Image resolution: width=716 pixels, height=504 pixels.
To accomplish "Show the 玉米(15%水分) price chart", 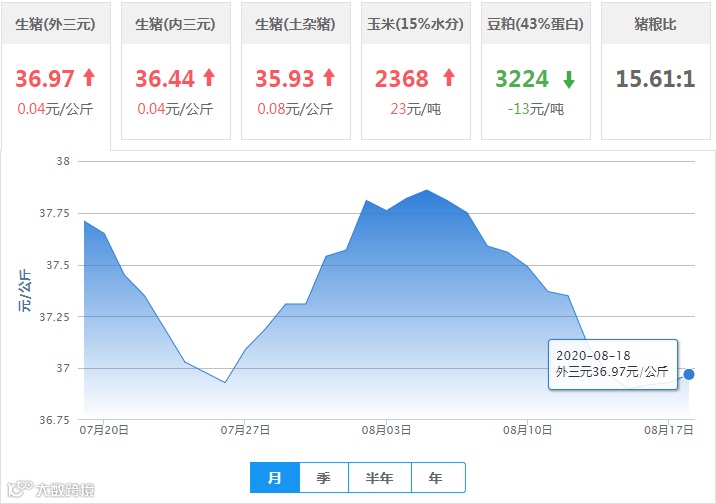I will pos(416,71).
